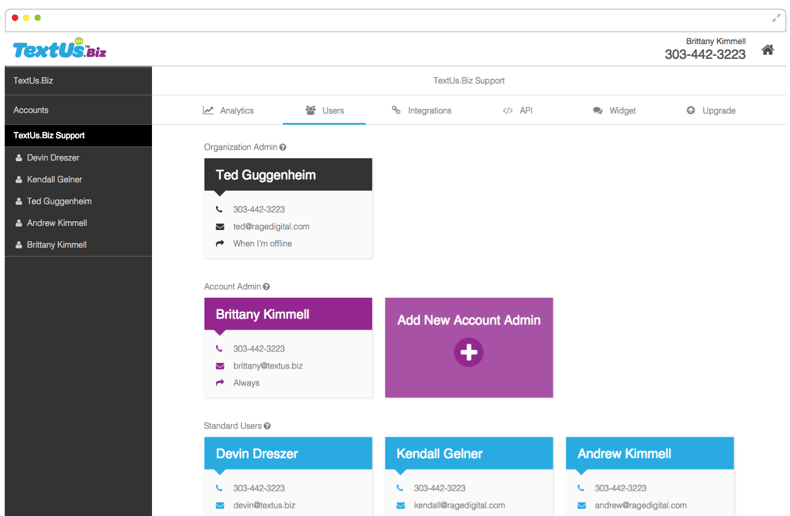Open the Widget tab
790x516 pixels.
[614, 110]
